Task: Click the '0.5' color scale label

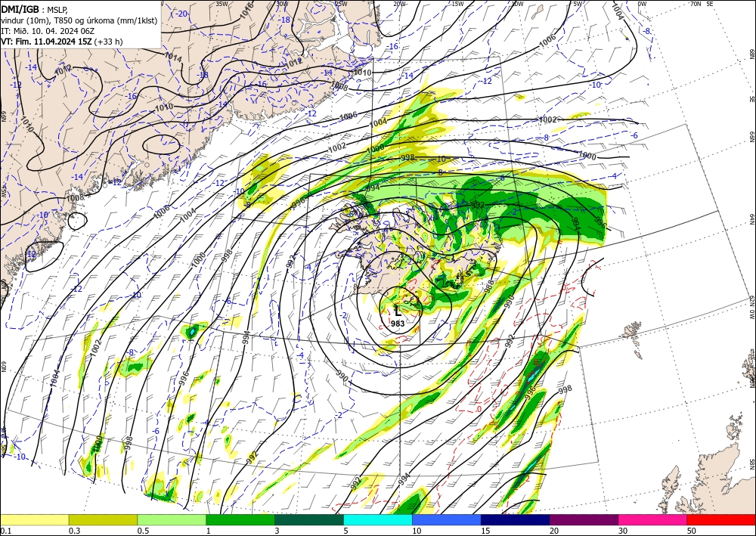Action: click(143, 531)
